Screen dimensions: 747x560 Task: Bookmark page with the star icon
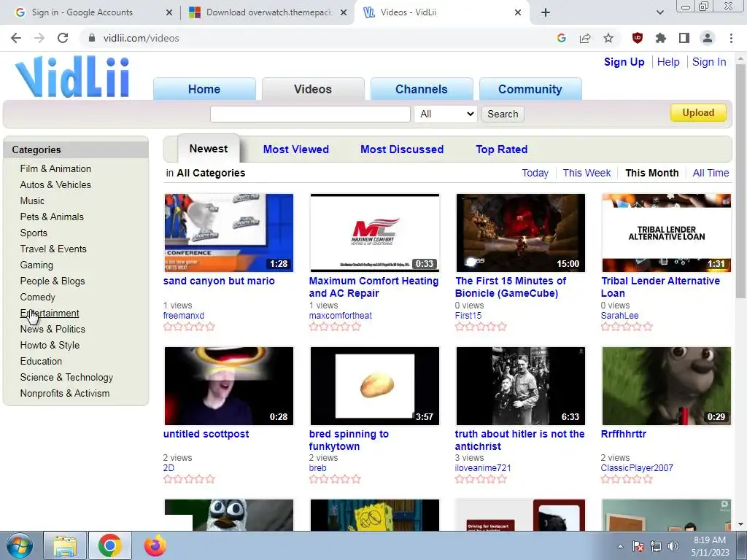click(x=608, y=38)
